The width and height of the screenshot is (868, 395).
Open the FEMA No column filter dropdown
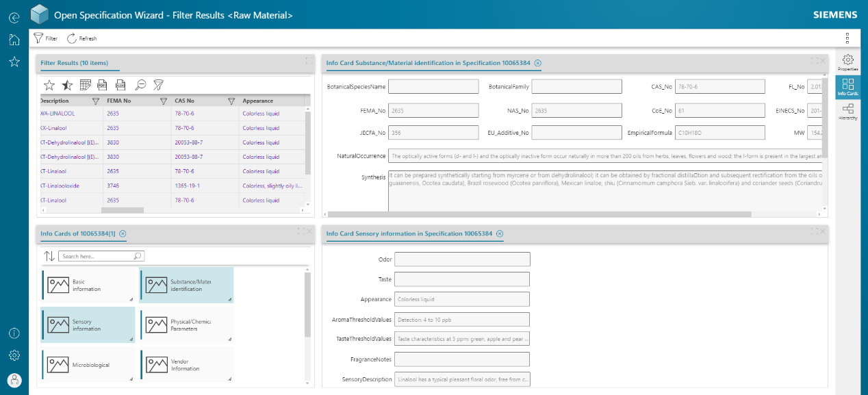tap(163, 101)
